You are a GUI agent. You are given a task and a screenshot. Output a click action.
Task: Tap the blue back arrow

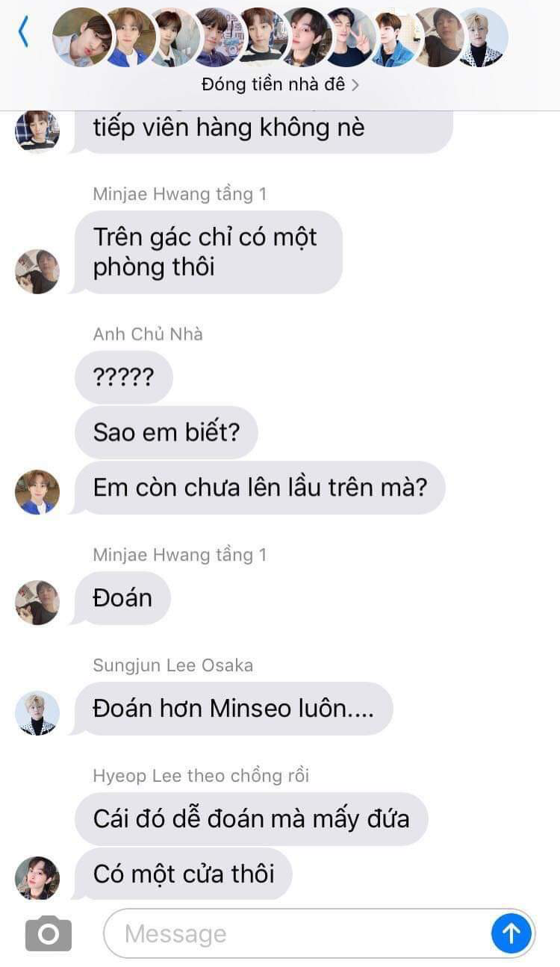click(23, 32)
